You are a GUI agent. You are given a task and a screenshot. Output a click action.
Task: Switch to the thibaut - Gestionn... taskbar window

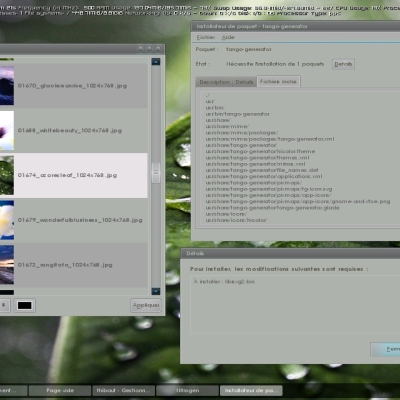[123, 390]
